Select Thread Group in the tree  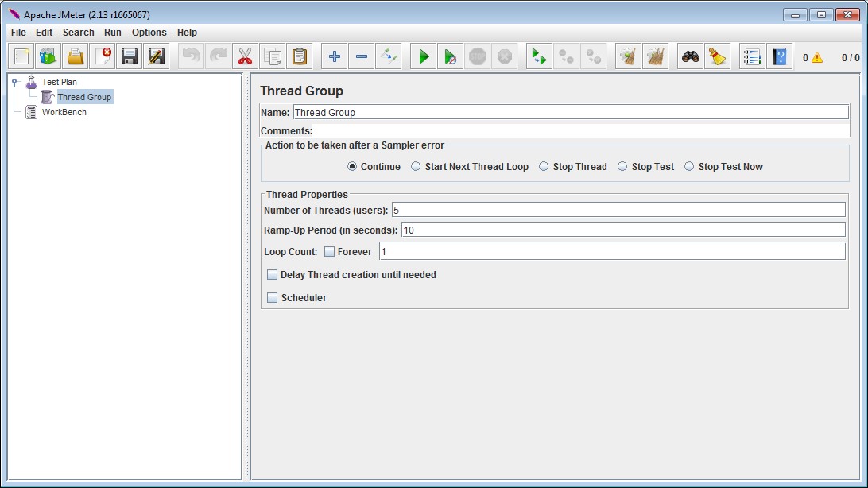click(85, 97)
